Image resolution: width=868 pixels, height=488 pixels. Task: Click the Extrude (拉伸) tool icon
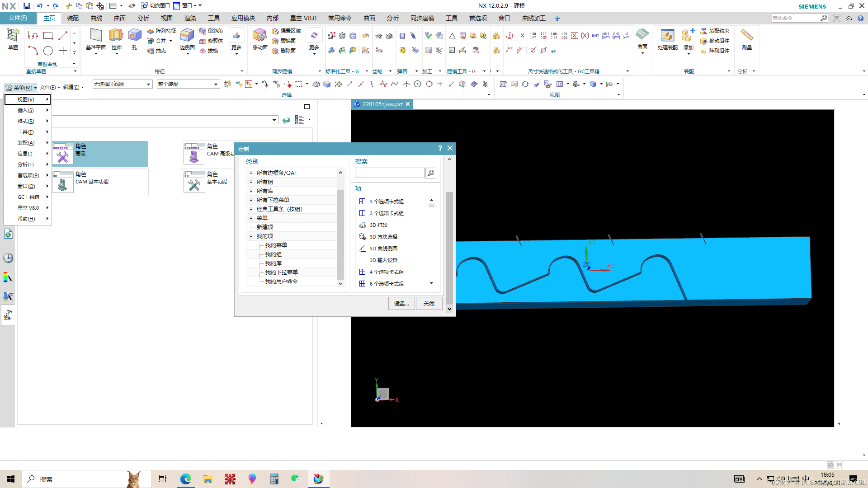click(x=116, y=36)
